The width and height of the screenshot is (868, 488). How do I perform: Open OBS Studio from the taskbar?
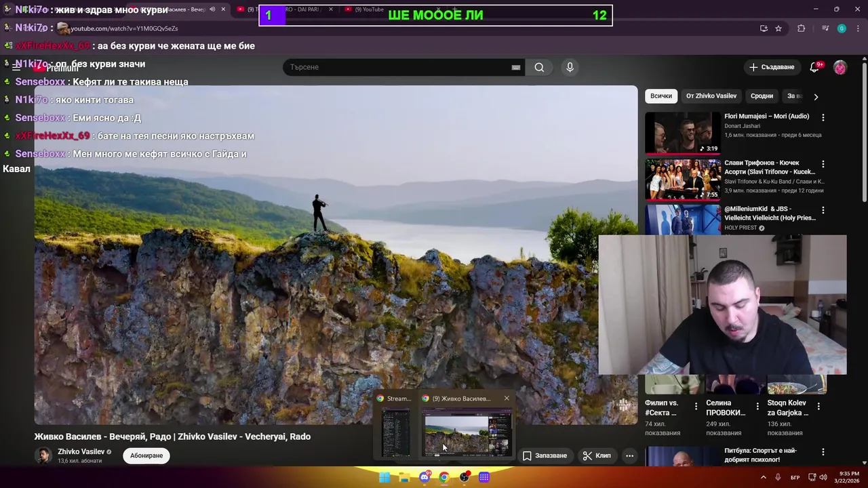pos(464,477)
